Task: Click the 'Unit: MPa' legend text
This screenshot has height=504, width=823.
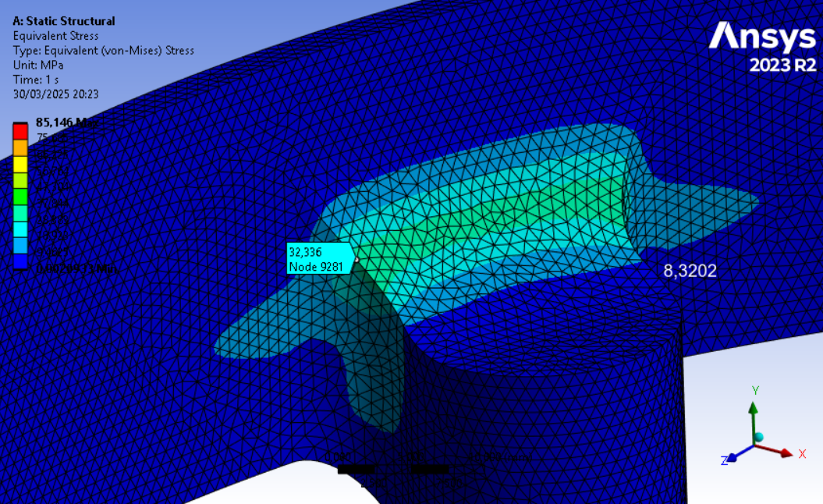Action: click(x=38, y=66)
